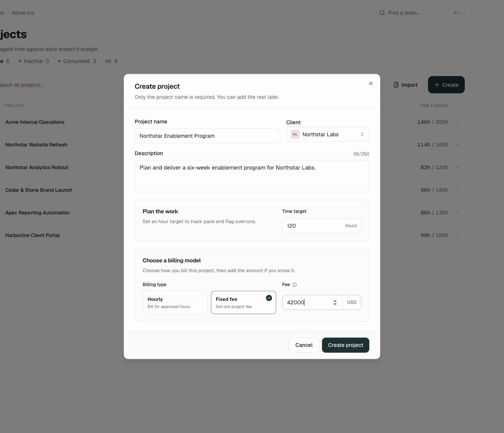The height and width of the screenshot is (433, 504).
Task: Click the plus icon on Create button
Action: point(437,85)
